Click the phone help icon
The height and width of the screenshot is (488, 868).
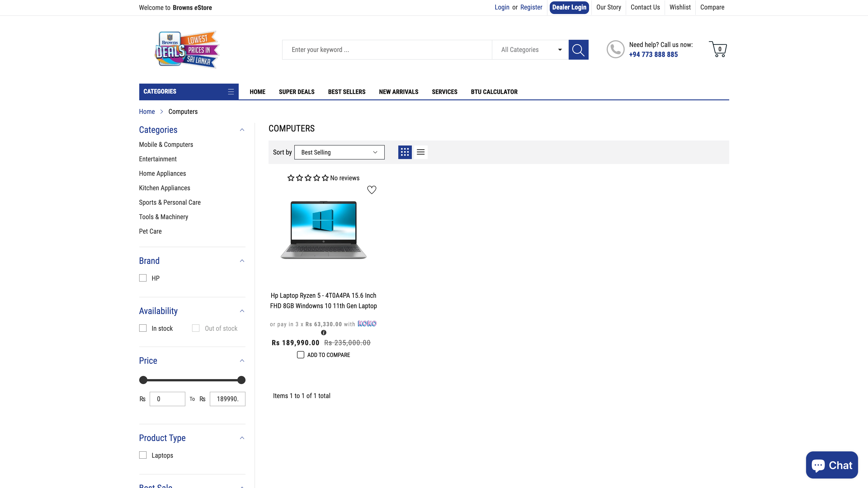pos(616,49)
